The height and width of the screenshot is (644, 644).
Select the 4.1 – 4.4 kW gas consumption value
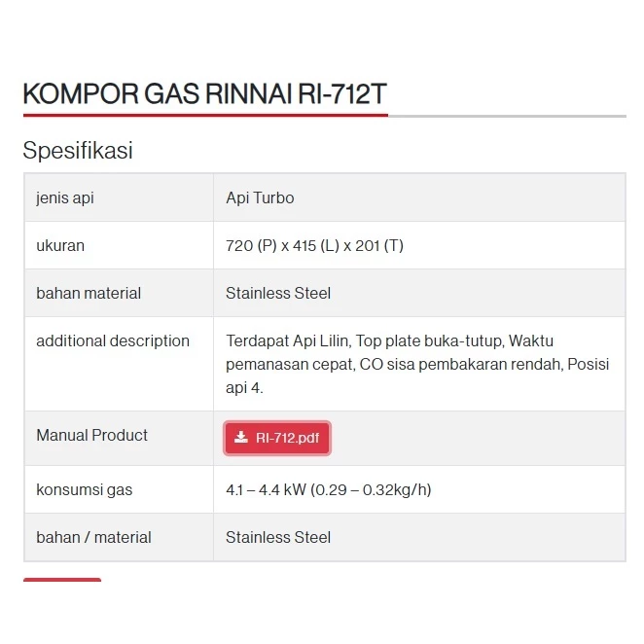pyautogui.click(x=328, y=489)
